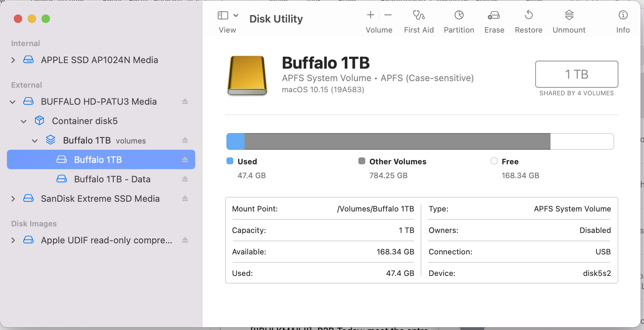Eject the Apple UDIF disk image
Screen dimensions: 644x330
click(x=185, y=240)
